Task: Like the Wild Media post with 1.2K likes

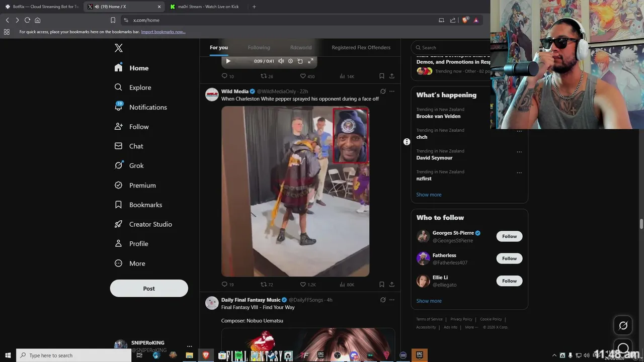Action: coord(308,285)
